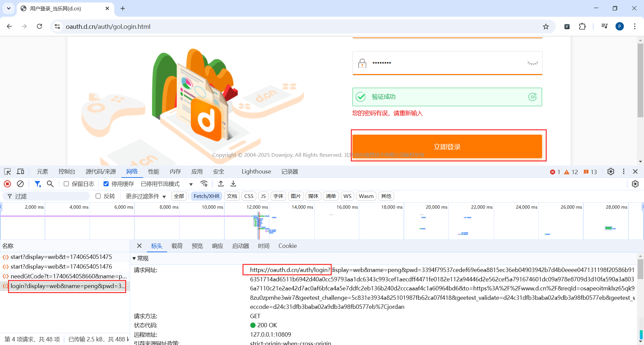Screen dimensions: 644x345
Task: Export HAR file with download icon
Action: [233, 184]
